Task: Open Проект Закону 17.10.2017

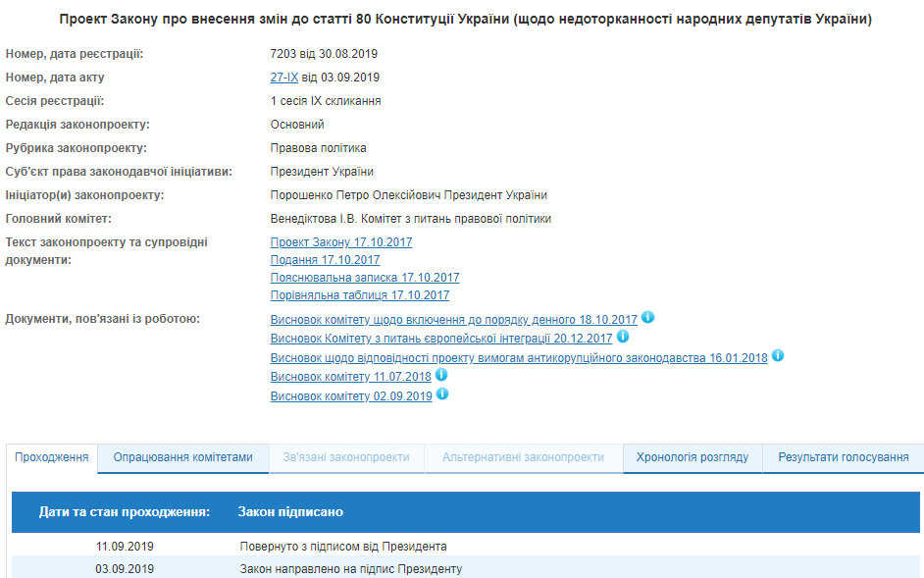Action: pyautogui.click(x=341, y=241)
